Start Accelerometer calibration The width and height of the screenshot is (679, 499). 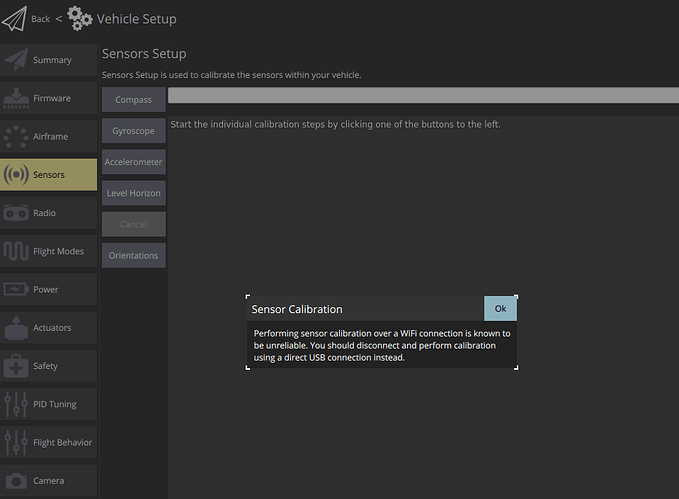[134, 162]
